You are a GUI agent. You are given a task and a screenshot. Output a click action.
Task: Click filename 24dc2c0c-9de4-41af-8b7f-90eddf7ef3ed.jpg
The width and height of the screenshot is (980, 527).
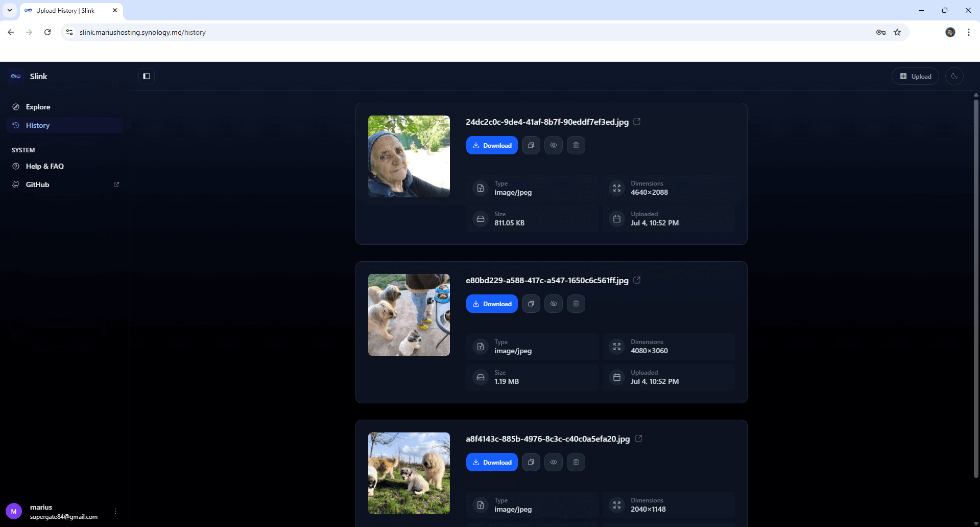point(547,122)
